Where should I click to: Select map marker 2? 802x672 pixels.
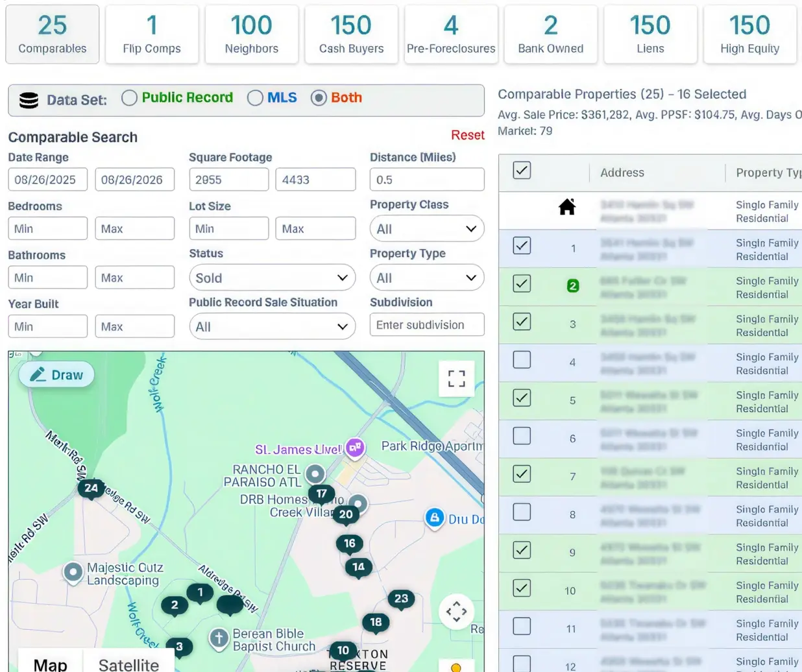[x=174, y=606]
